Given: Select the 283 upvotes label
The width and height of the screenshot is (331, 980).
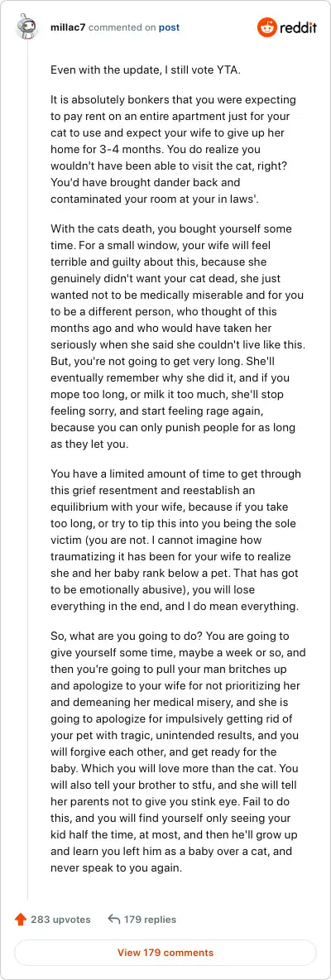Looking at the screenshot, I should pos(60,920).
